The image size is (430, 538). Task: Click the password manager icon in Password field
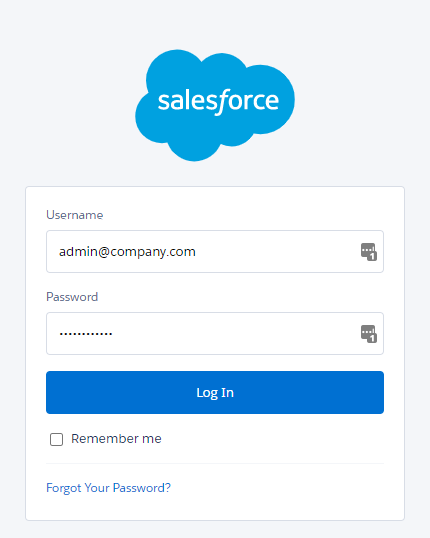(x=369, y=334)
